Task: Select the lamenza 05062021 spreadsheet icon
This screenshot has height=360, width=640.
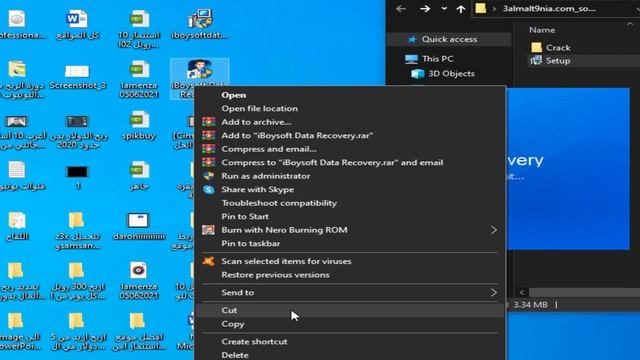Action: (139, 79)
